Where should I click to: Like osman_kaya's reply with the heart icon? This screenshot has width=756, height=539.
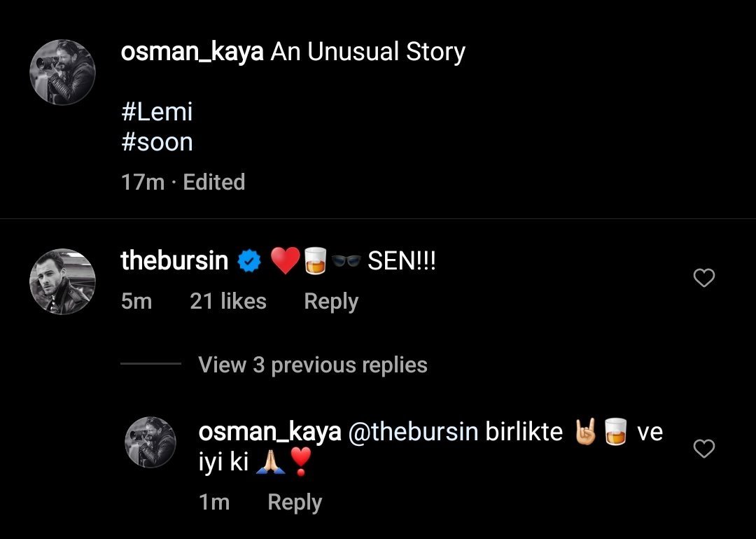[703, 449]
